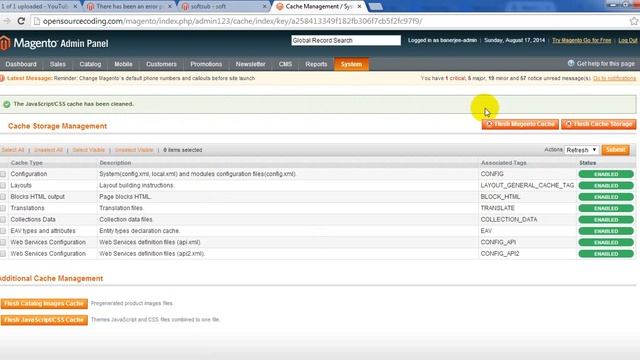Open the Dashboard menu
The height and width of the screenshot is (360, 640).
[x=21, y=64]
